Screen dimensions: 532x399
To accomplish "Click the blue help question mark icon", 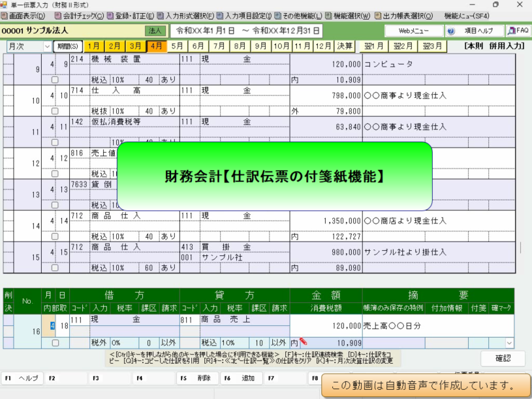I will tap(451, 31).
